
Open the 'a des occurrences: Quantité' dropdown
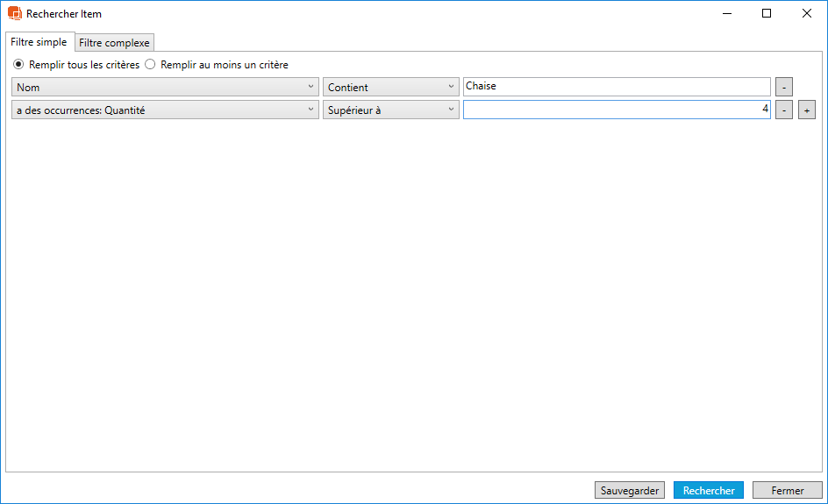tap(165, 110)
